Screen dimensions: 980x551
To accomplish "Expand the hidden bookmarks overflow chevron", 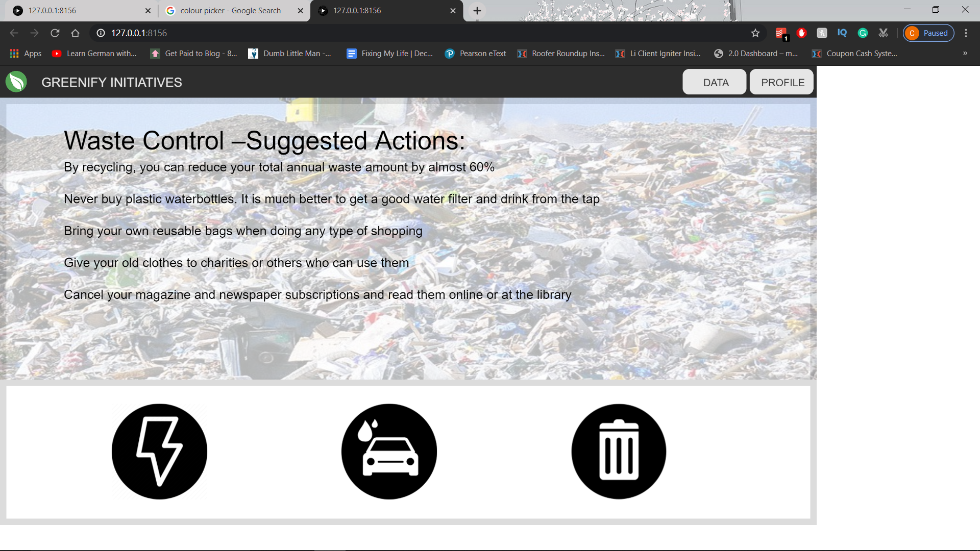I will [965, 54].
